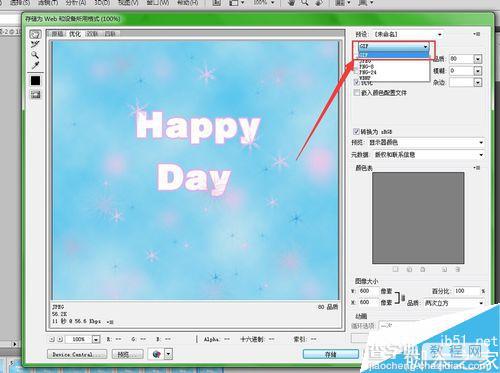Select the Eyedropper tool
Viewport: 500px width, 373px height.
tap(35, 65)
